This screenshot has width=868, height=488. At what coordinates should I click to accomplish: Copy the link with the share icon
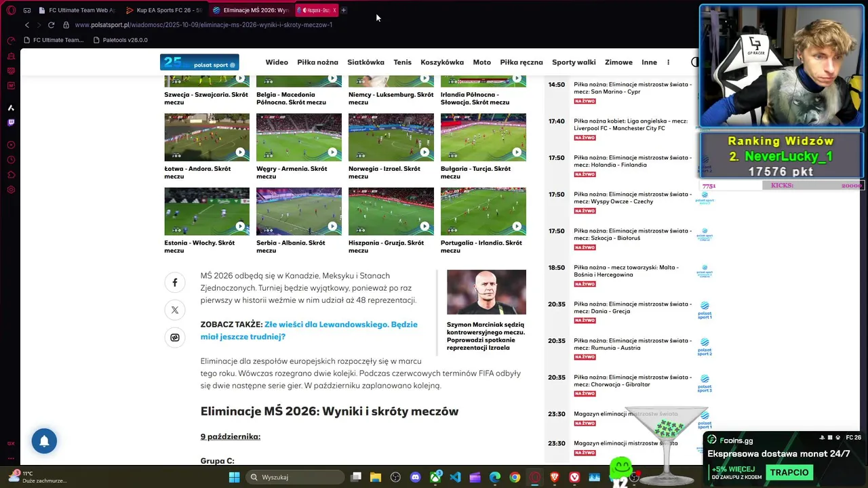(x=175, y=338)
